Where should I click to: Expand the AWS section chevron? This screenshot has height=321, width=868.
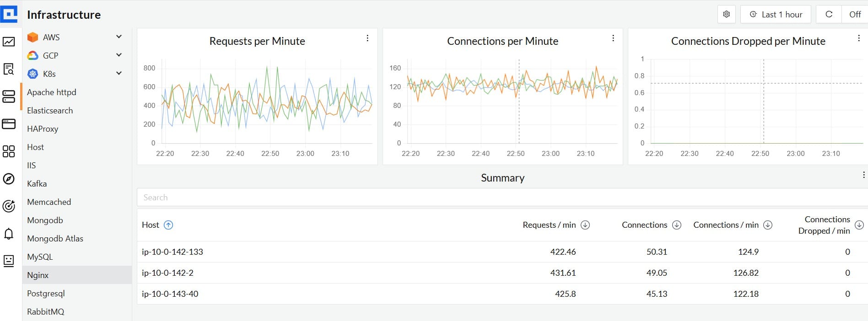coord(119,37)
